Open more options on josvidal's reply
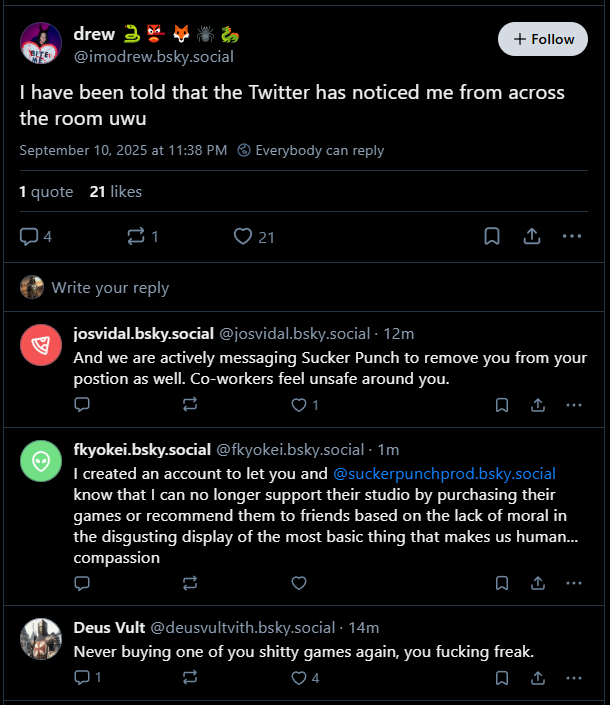 click(x=574, y=405)
